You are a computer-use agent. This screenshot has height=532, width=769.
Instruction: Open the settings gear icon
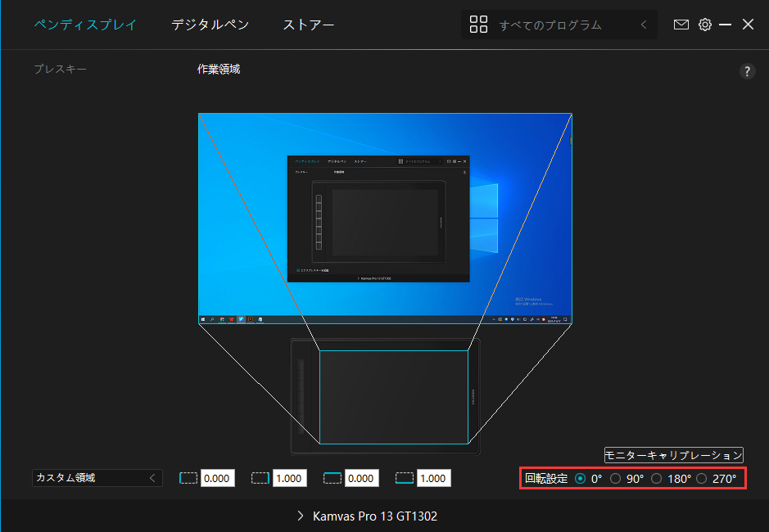705,25
